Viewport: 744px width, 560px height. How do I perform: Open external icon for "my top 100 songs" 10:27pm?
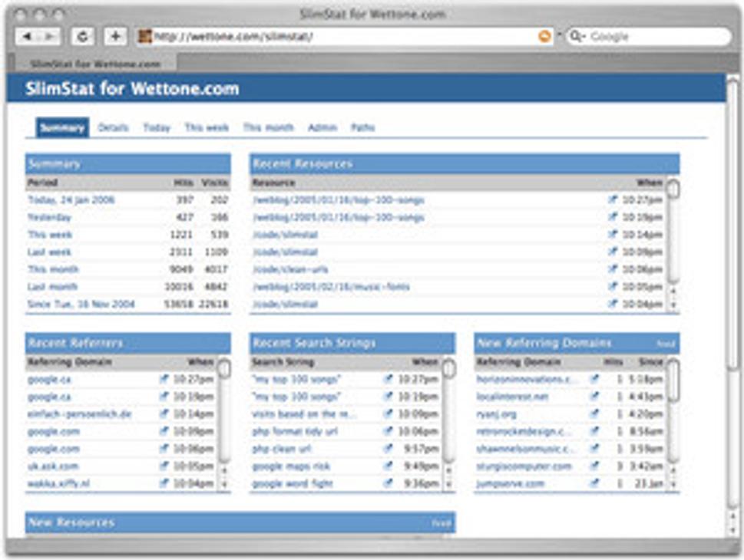coord(389,379)
